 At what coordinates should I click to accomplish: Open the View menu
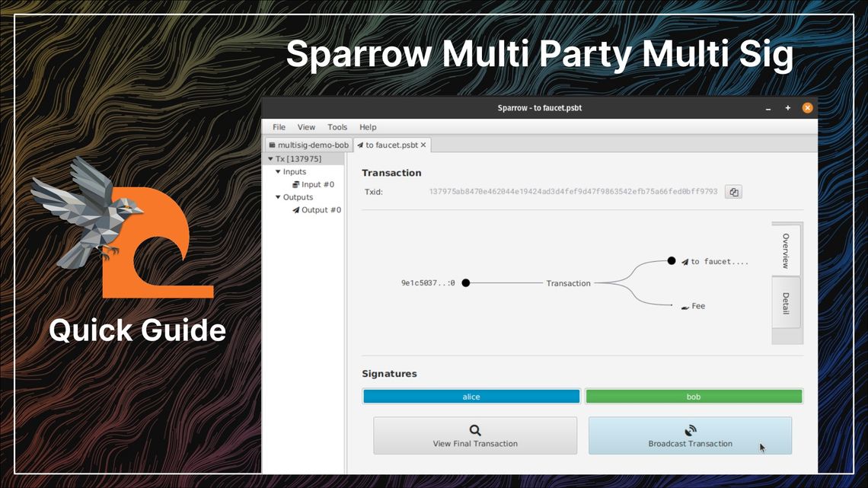306,127
